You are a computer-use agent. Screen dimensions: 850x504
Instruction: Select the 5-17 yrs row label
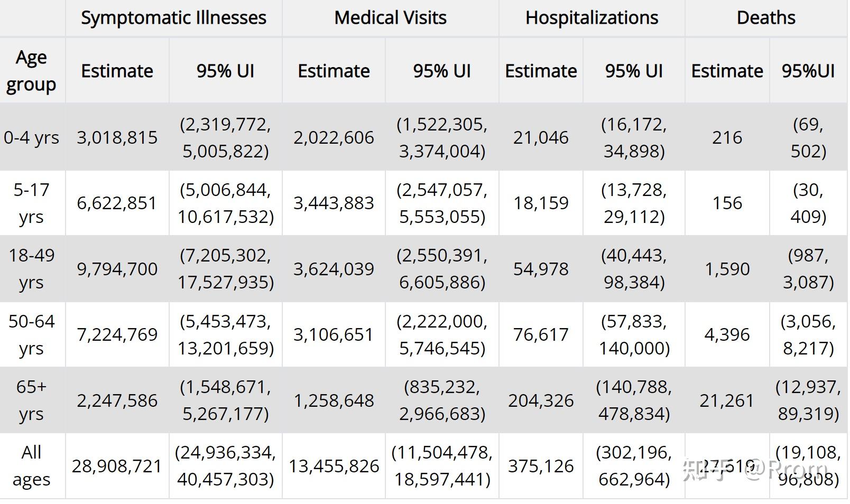coord(32,203)
